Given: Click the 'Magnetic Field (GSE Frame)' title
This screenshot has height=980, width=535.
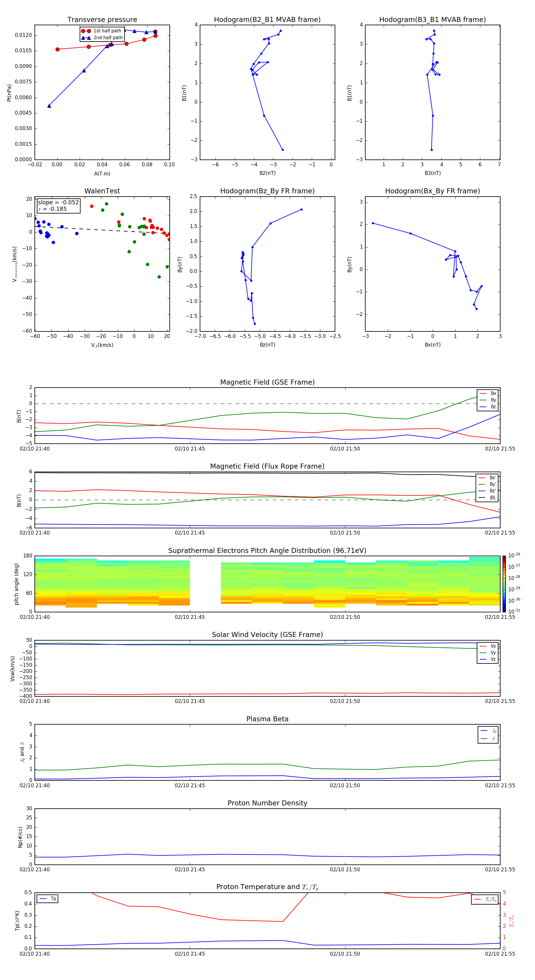Looking at the screenshot, I should [267, 382].
